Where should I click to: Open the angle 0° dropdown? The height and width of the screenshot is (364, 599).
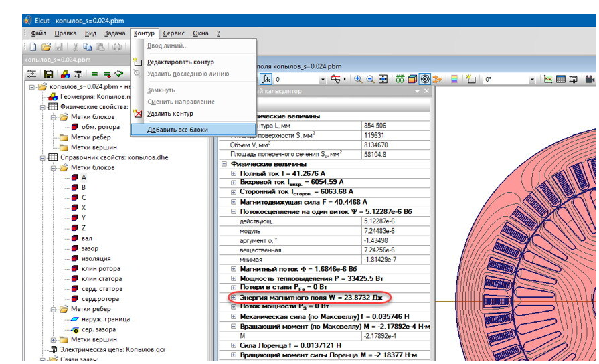pos(532,80)
